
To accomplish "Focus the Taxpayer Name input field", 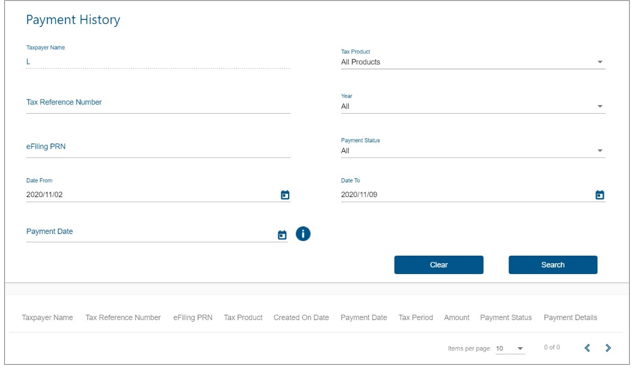I will pyautogui.click(x=158, y=62).
